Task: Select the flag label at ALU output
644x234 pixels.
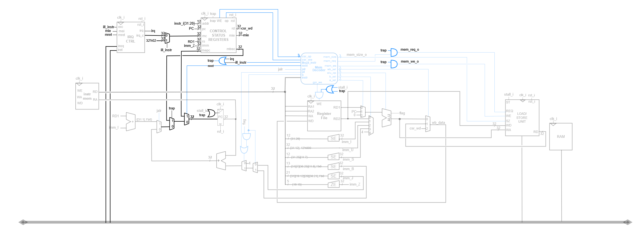Action: click(402, 113)
